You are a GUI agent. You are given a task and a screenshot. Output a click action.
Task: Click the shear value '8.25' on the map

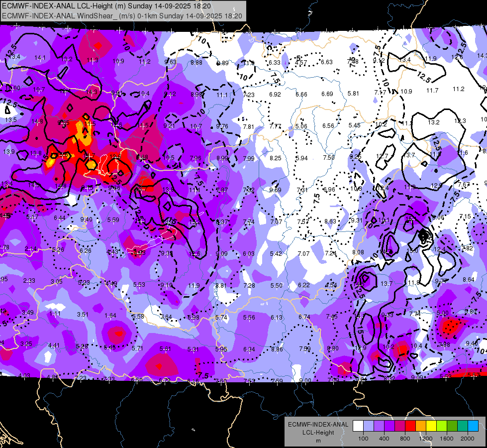tap(276, 158)
